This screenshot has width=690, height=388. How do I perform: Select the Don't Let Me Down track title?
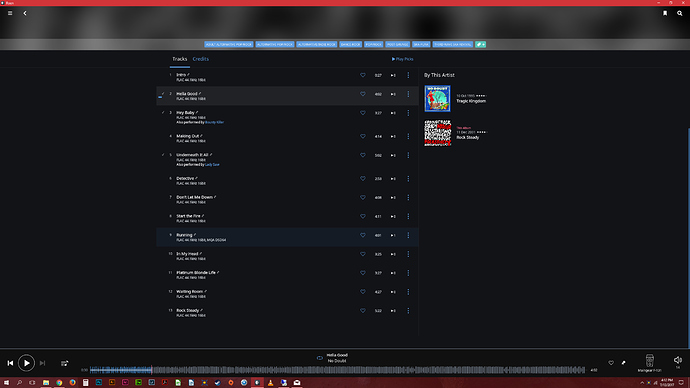click(x=194, y=197)
